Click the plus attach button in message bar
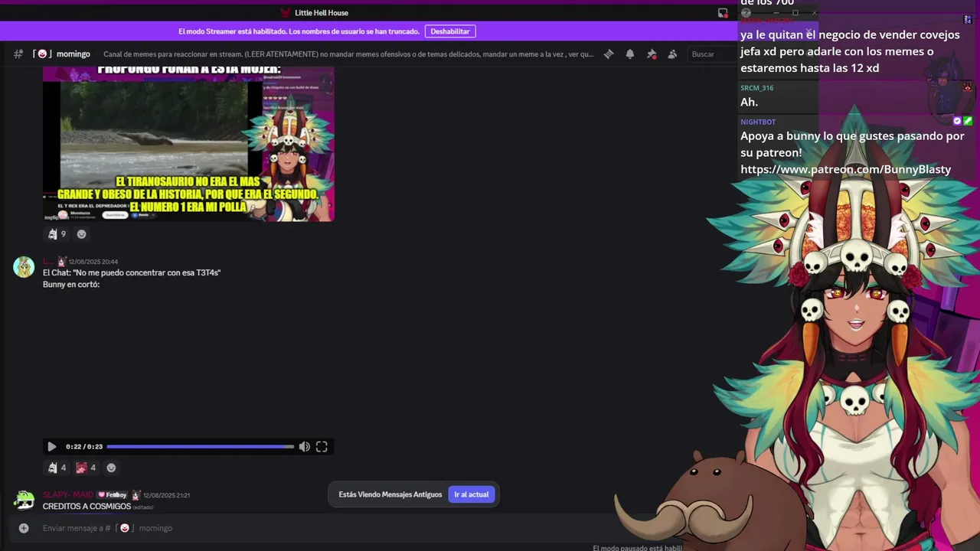The height and width of the screenshot is (551, 980). pyautogui.click(x=24, y=528)
